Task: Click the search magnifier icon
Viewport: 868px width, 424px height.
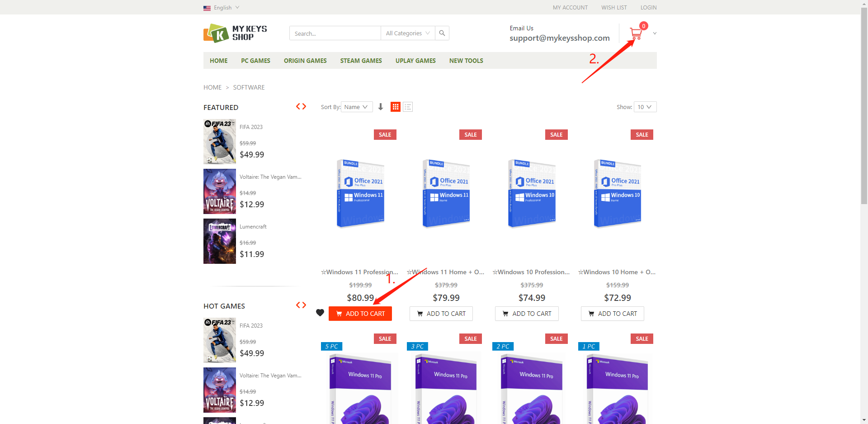Action: pos(442,33)
